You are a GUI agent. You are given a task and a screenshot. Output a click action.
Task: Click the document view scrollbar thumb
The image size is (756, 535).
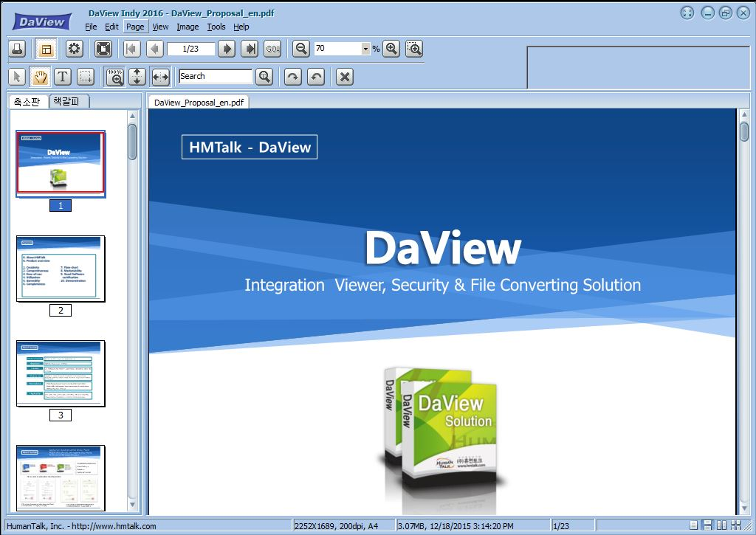click(x=744, y=131)
